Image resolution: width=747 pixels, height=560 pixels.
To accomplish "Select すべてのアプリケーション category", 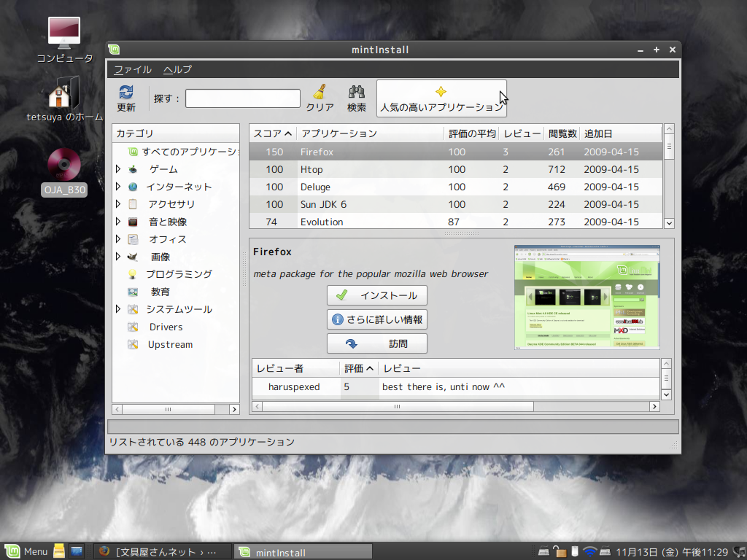I will (x=184, y=152).
